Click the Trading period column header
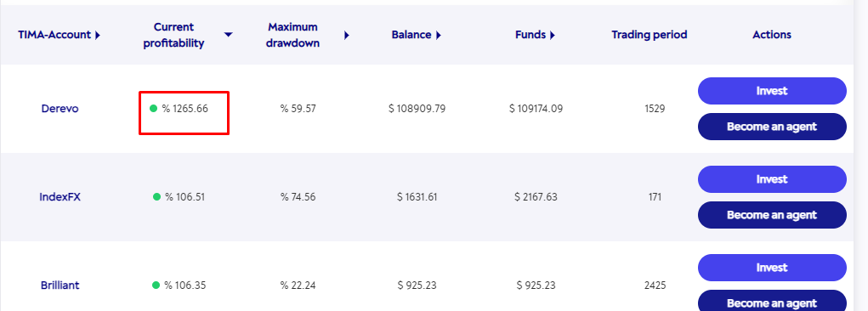This screenshot has width=868, height=311. click(x=650, y=35)
